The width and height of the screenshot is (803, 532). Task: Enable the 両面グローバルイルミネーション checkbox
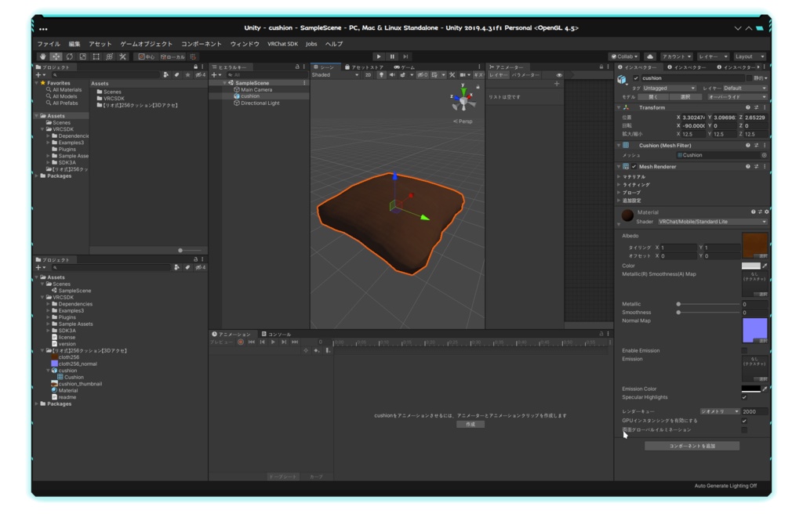[743, 430]
